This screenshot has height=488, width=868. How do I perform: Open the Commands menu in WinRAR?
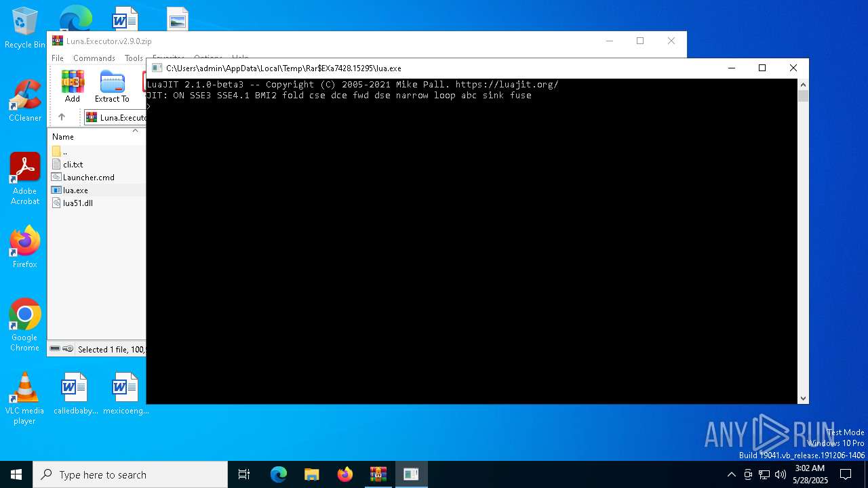click(x=94, y=58)
